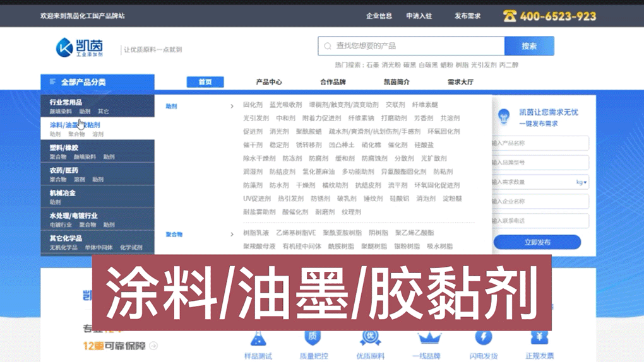Click the 凯茵 logo in the header

coord(80,47)
